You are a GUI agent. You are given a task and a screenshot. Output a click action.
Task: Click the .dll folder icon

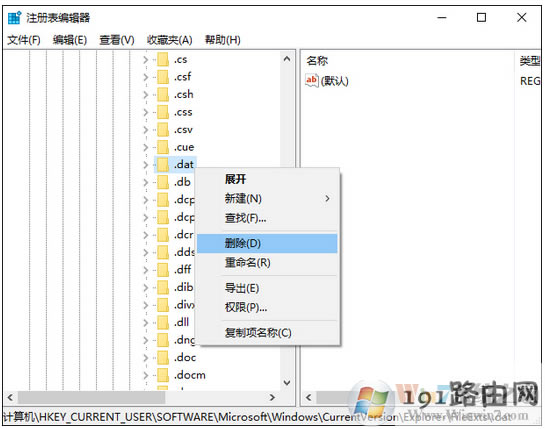click(163, 322)
